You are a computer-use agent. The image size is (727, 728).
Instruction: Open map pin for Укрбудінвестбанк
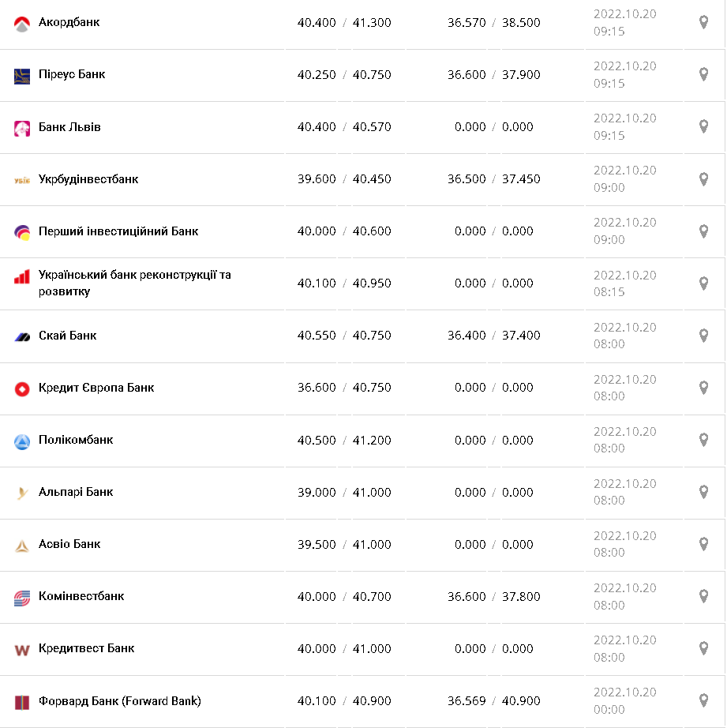pyautogui.click(x=703, y=179)
